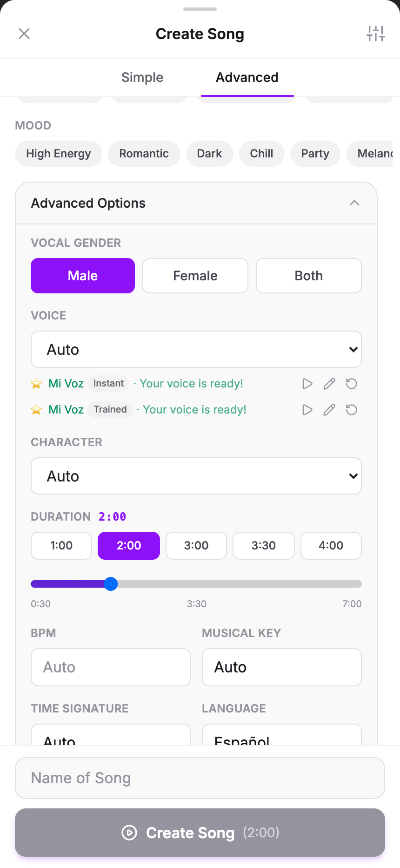Play preview of Mi Voz Instant voice
Image resolution: width=400 pixels, height=868 pixels.
[x=307, y=384]
